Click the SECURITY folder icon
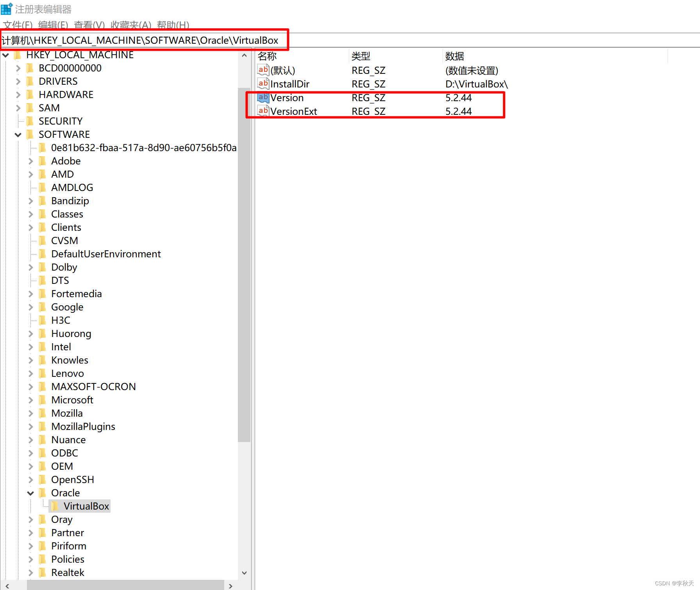 pos(30,121)
